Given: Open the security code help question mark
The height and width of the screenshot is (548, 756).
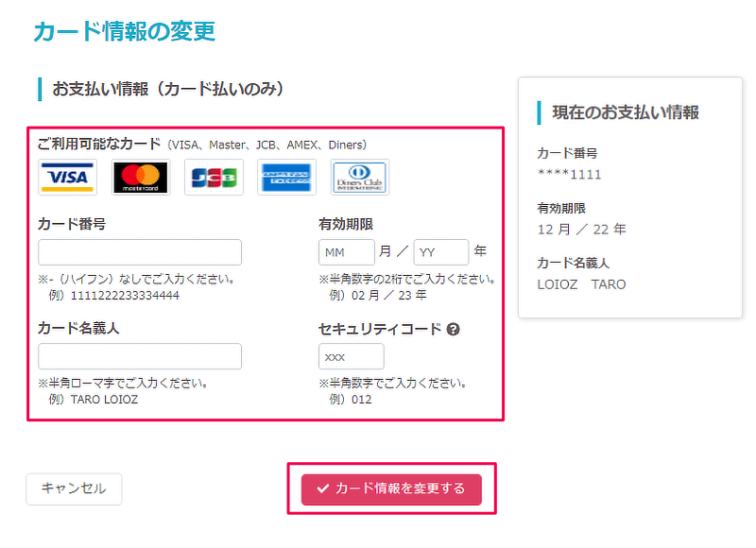Looking at the screenshot, I should coord(454,329).
